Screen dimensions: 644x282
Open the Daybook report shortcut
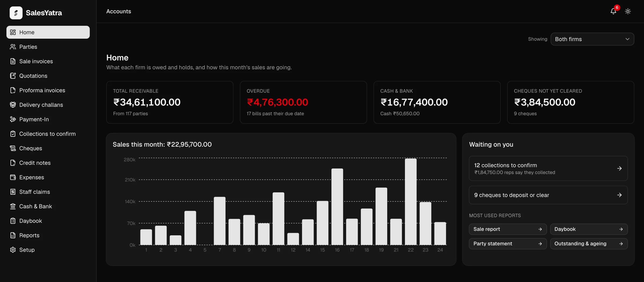pos(589,229)
